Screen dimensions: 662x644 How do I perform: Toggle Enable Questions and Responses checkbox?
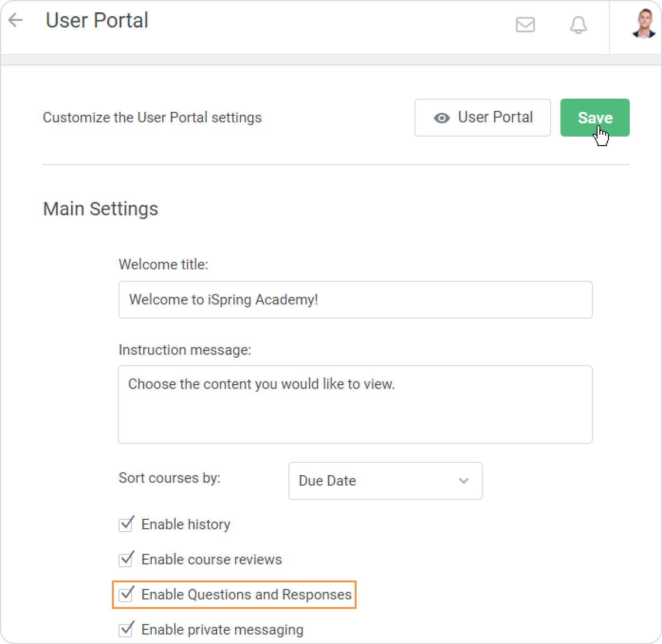(x=126, y=595)
